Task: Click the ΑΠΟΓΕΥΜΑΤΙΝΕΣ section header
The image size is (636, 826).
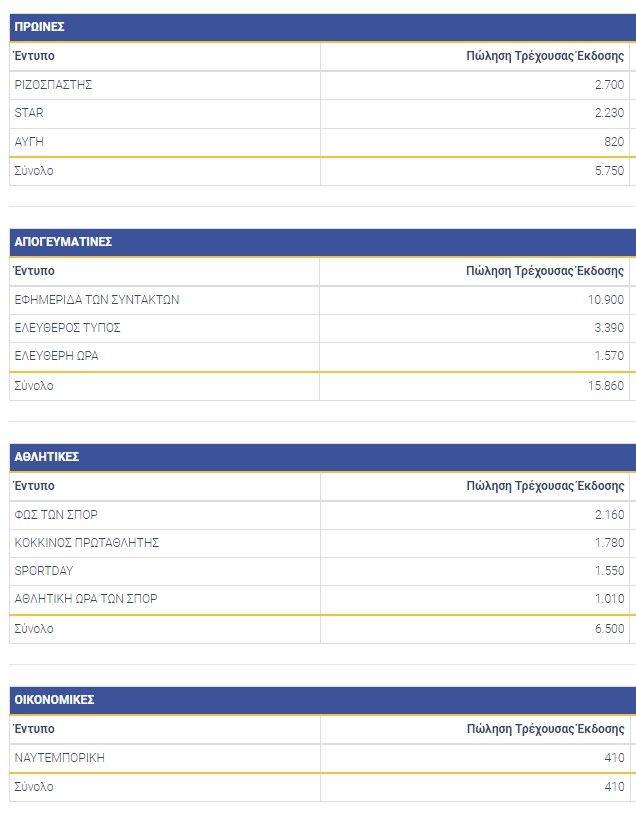Action: click(63, 242)
